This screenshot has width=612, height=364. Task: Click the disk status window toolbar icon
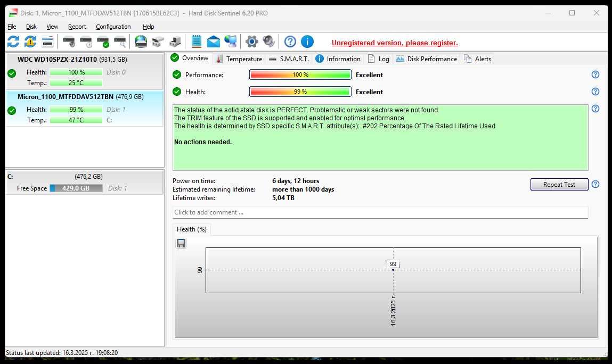47,42
